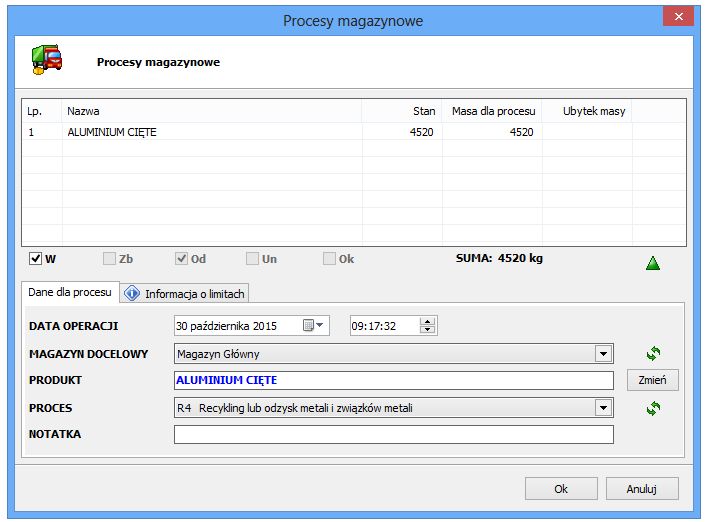Click the green triangle arrow icon
The image size is (706, 522).
tap(652, 263)
